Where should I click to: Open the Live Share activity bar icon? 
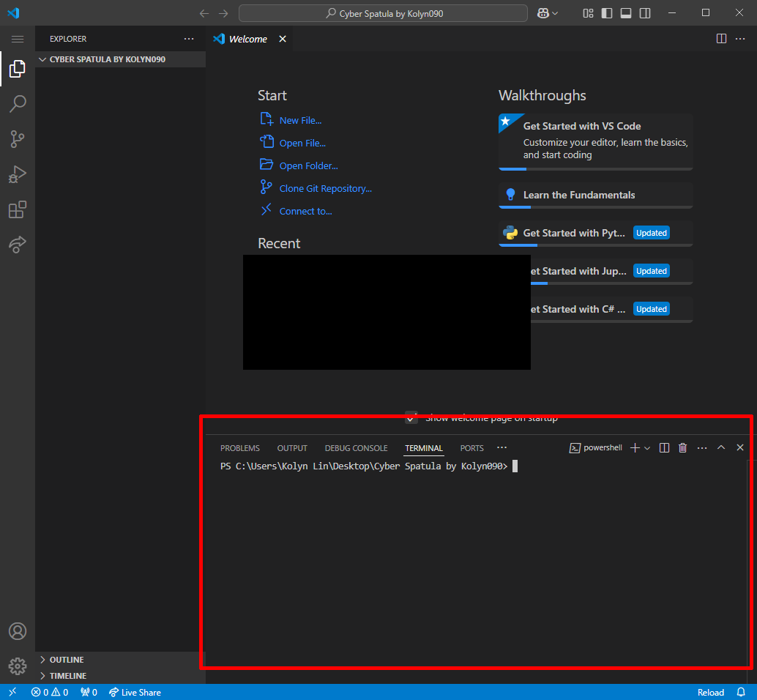(x=18, y=245)
